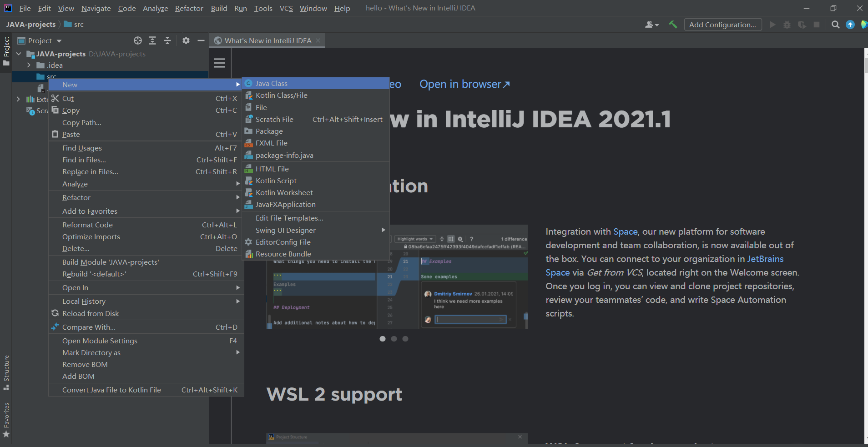Expand Local History submenu
This screenshot has height=447, width=868.
(146, 301)
